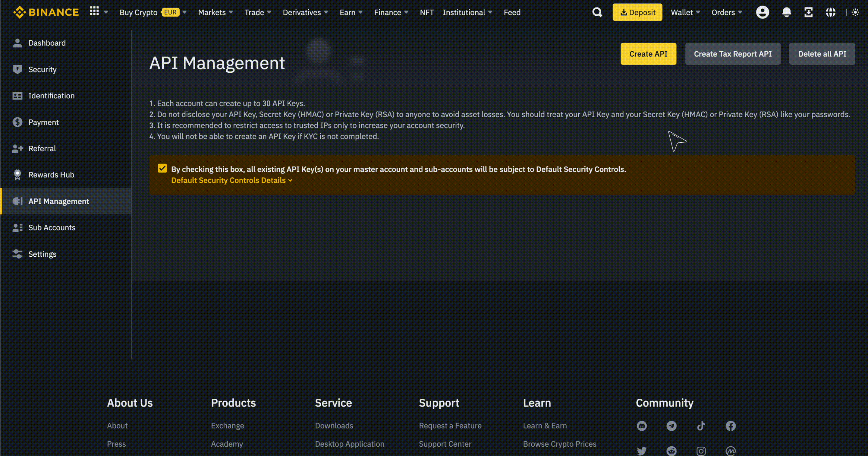Image resolution: width=868 pixels, height=456 pixels.
Task: Open Browse Crypto Prices footer link
Action: (559, 444)
